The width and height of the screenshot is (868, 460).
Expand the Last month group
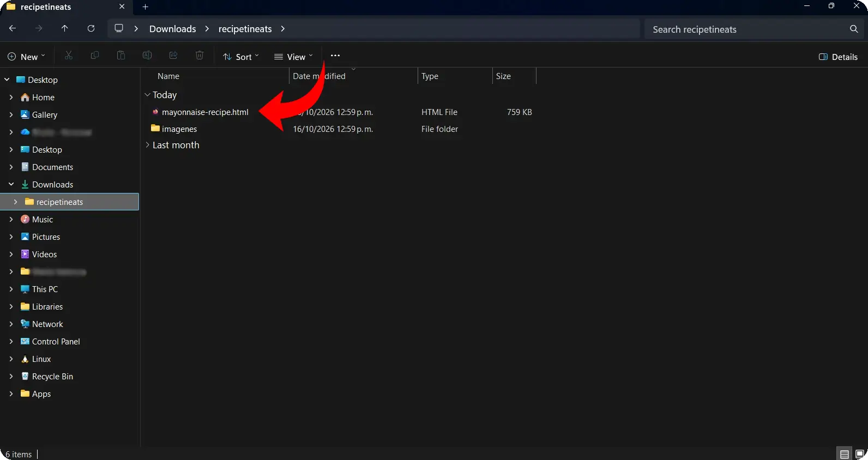(x=147, y=145)
